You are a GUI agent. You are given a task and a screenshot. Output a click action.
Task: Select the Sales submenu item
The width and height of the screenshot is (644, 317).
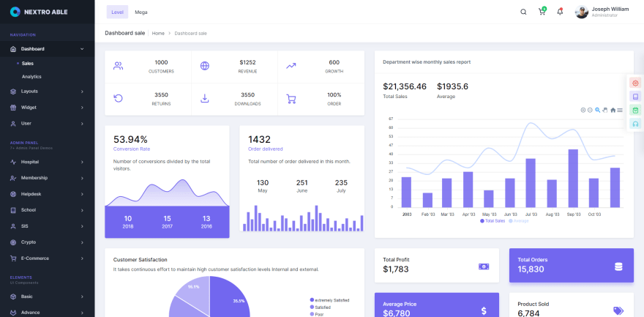click(28, 63)
